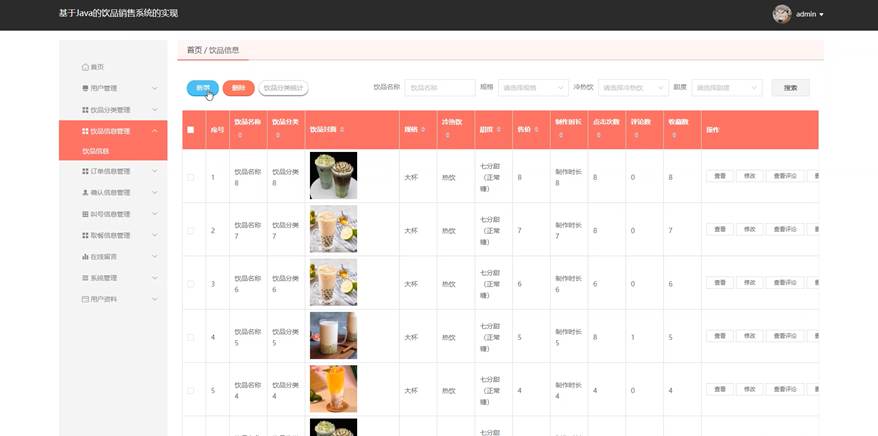Sort the 甜度 column
The image size is (878, 436).
tap(498, 129)
